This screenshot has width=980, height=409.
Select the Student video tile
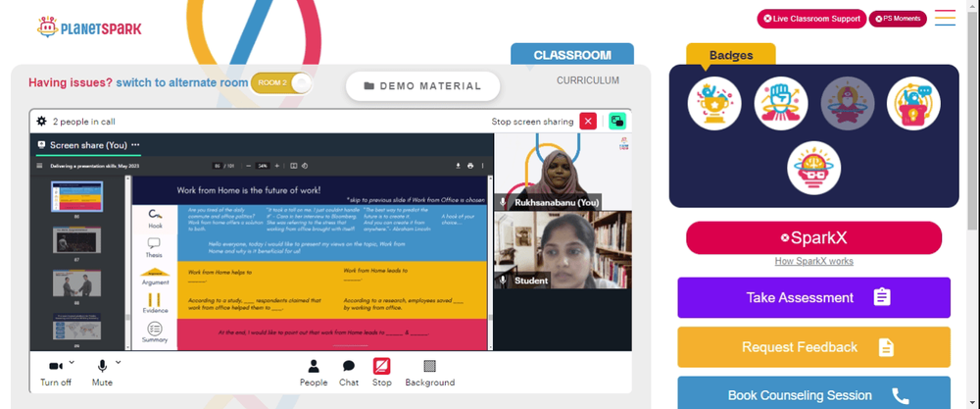(x=563, y=249)
